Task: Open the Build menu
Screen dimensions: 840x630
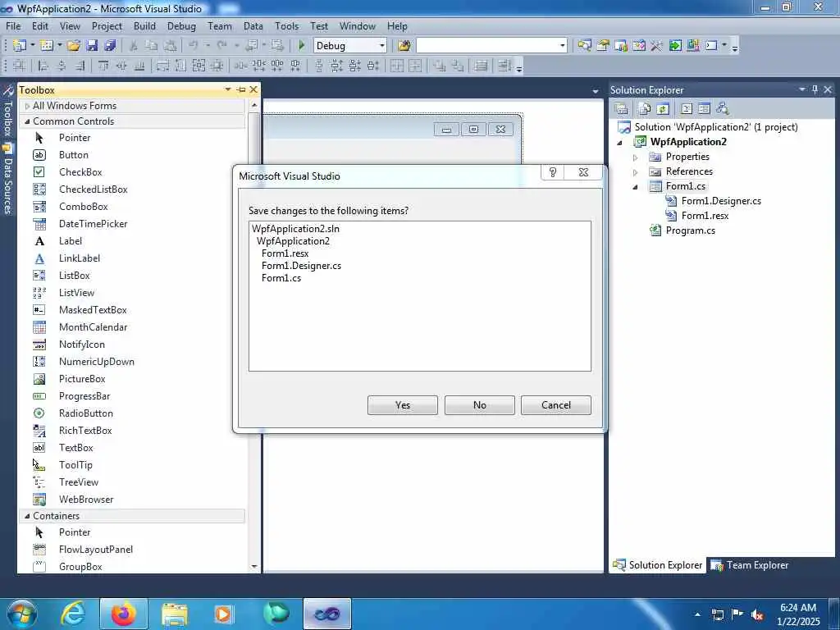Action: [144, 25]
